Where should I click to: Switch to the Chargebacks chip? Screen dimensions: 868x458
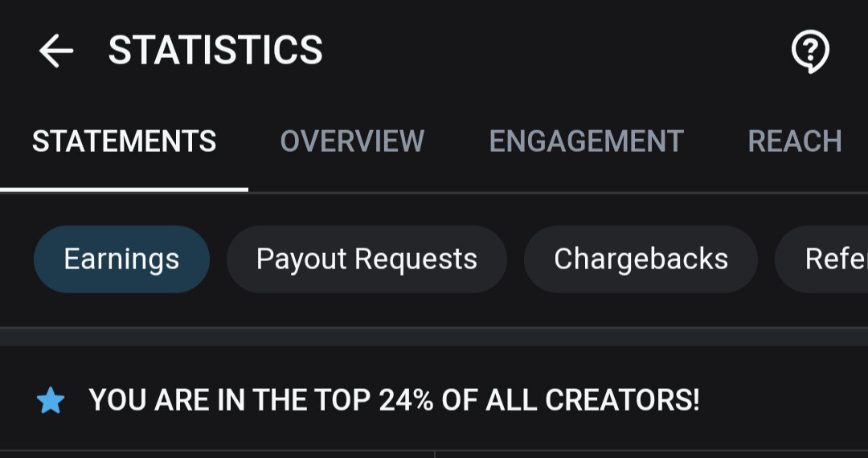(641, 260)
